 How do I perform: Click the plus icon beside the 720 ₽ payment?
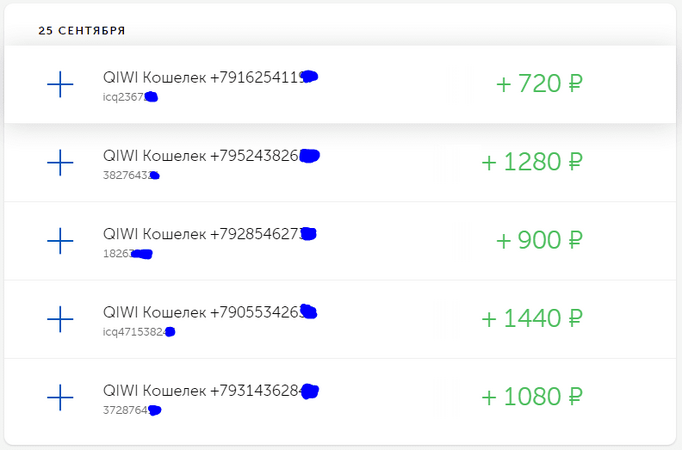[x=60, y=84]
